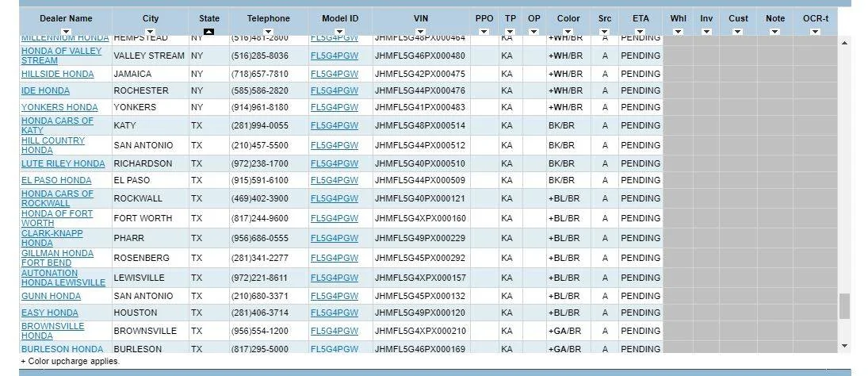Open the Src column filter dropdown

(605, 32)
